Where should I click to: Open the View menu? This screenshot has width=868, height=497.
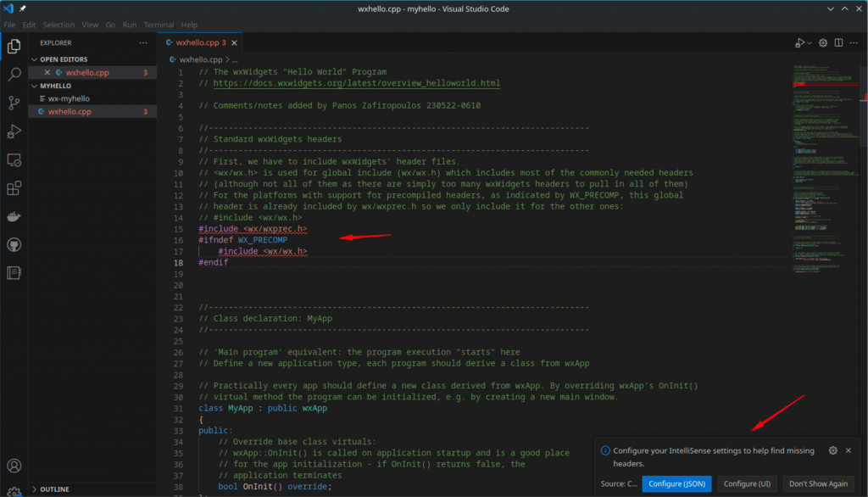pos(90,25)
